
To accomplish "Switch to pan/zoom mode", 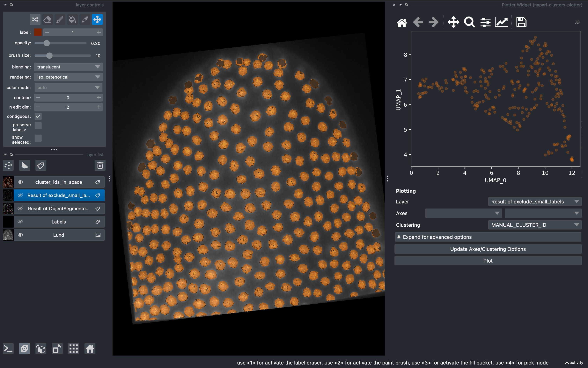I will pyautogui.click(x=97, y=19).
